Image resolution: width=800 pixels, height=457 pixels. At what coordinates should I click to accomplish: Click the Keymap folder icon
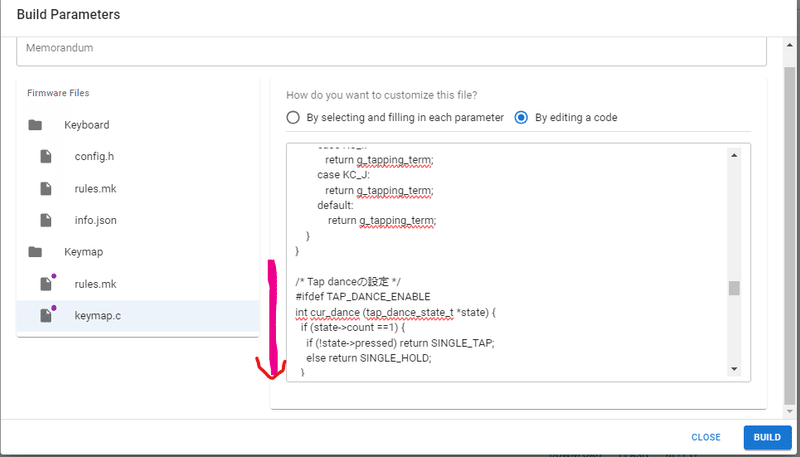pos(36,252)
